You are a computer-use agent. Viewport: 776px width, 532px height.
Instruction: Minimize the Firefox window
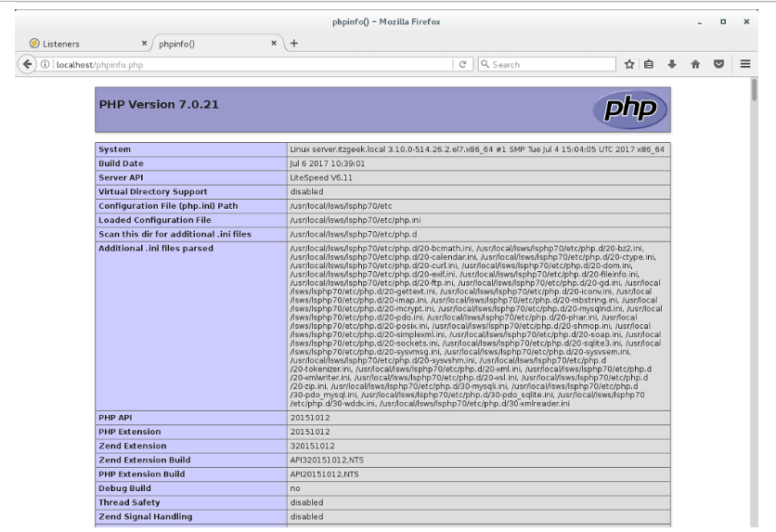(x=699, y=21)
